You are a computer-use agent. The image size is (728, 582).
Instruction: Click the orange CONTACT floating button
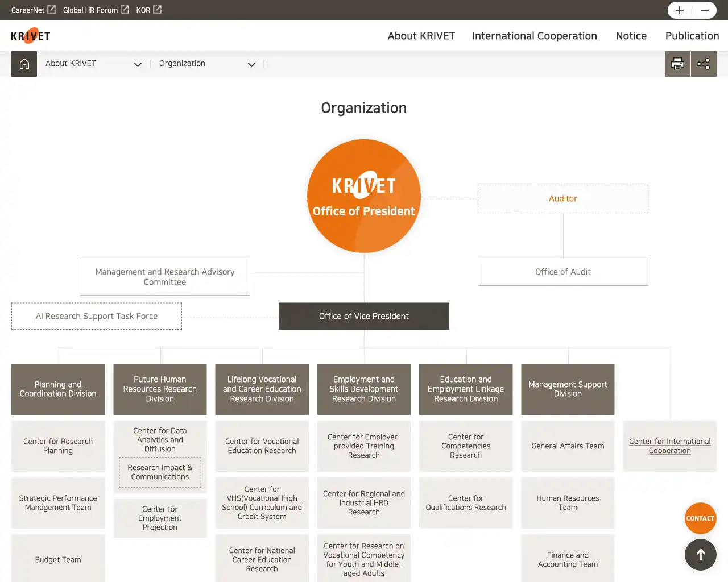(x=700, y=518)
